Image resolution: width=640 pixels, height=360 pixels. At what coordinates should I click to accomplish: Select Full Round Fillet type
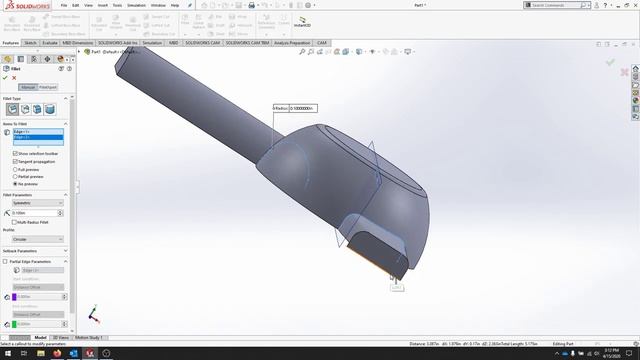coord(50,109)
